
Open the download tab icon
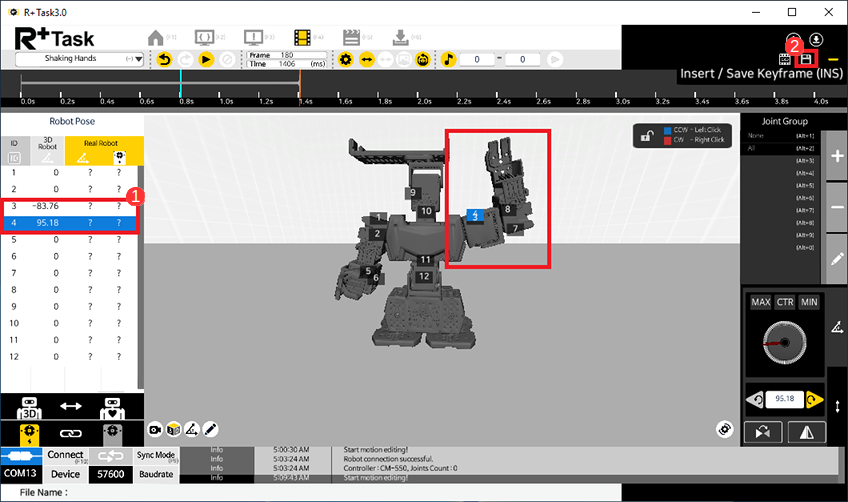[x=400, y=37]
